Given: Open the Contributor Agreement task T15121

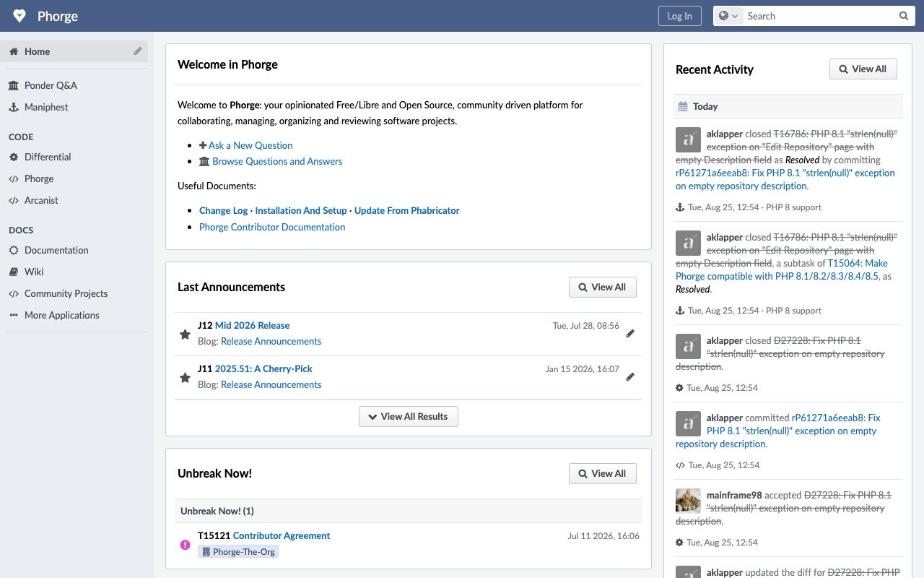Looking at the screenshot, I should (282, 535).
